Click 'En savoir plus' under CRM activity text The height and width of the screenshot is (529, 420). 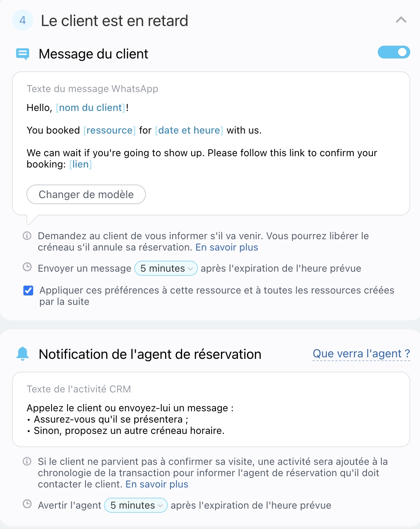(x=157, y=484)
